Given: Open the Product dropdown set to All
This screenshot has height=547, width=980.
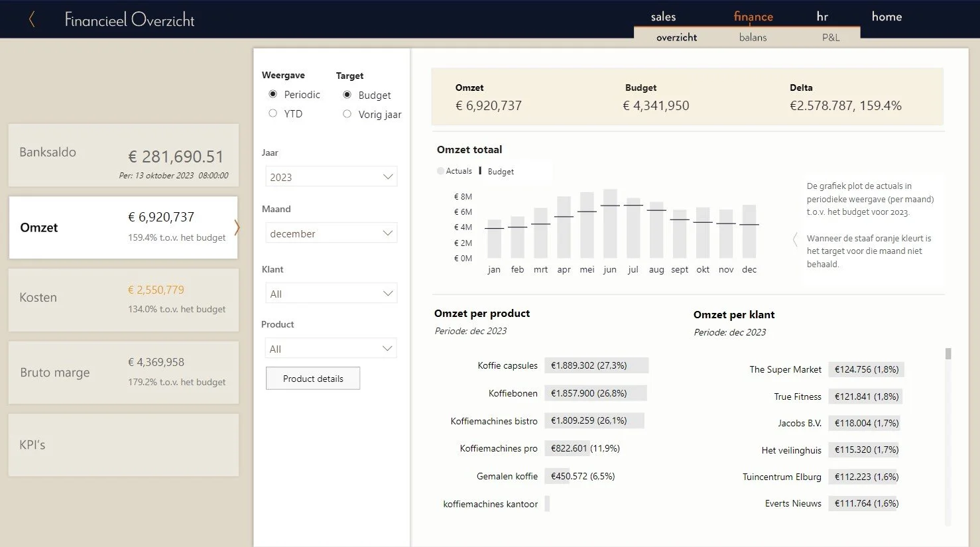Looking at the screenshot, I should pyautogui.click(x=332, y=349).
